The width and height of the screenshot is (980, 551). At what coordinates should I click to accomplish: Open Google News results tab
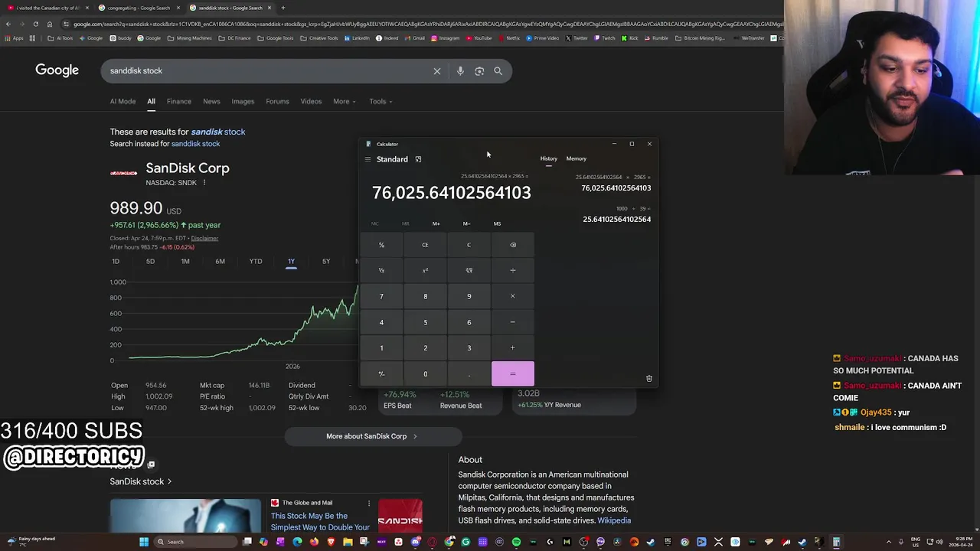coord(211,101)
